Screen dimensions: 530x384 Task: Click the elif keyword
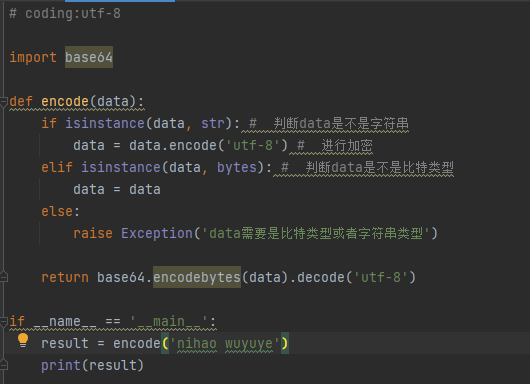click(57, 167)
